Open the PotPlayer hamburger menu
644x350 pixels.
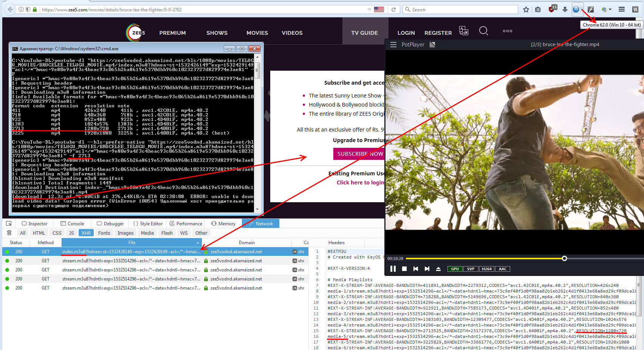point(393,45)
